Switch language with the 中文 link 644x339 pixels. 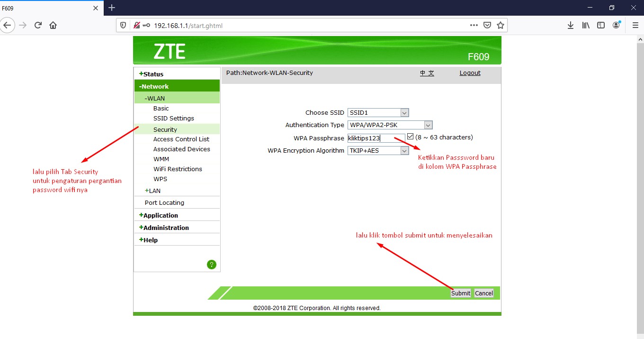click(427, 73)
